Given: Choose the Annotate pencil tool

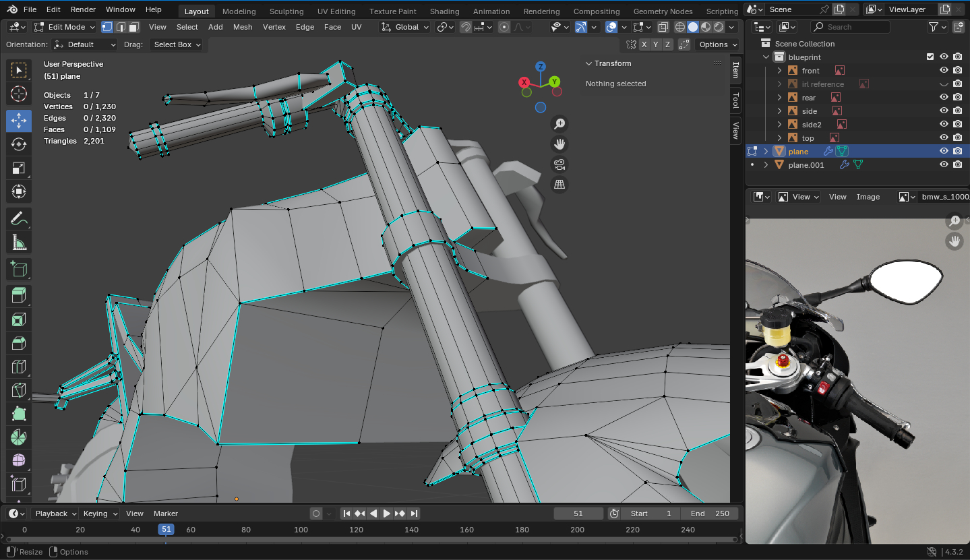Looking at the screenshot, I should [19, 218].
